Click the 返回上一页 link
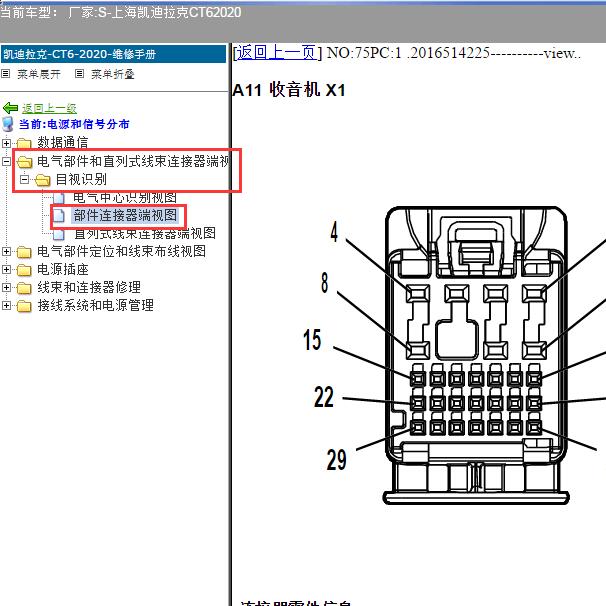 (x=277, y=53)
